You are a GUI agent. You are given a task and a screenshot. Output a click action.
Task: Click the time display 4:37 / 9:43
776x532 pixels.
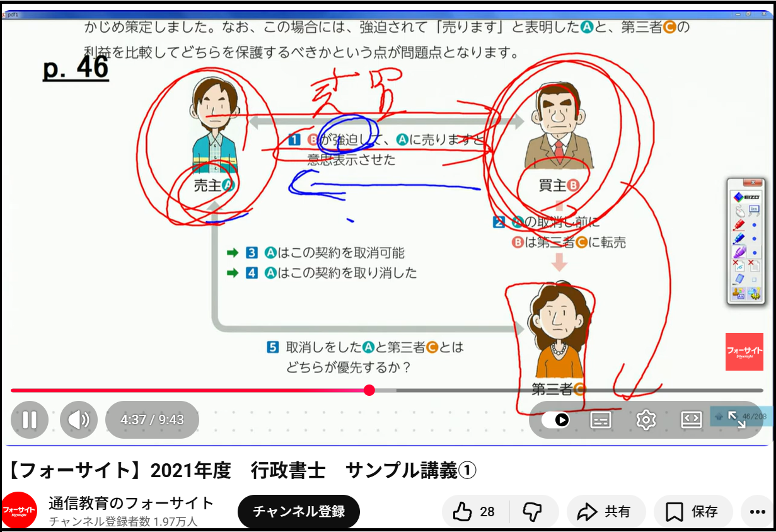point(152,420)
